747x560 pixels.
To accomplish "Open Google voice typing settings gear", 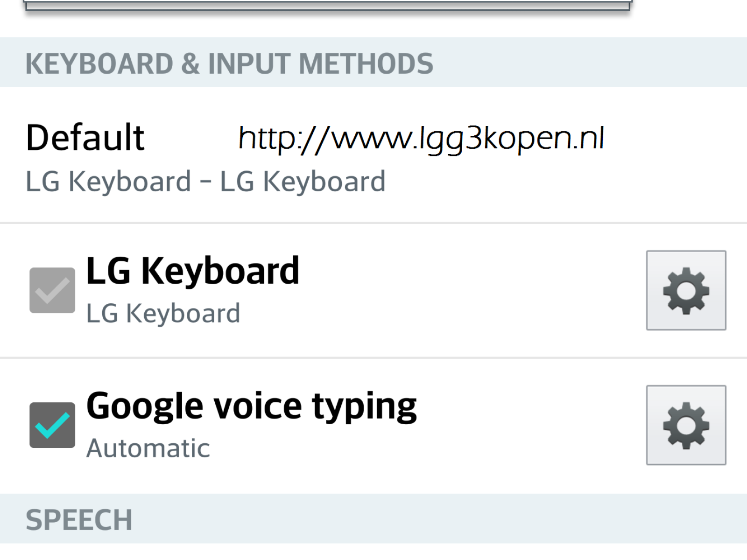I will 686,425.
